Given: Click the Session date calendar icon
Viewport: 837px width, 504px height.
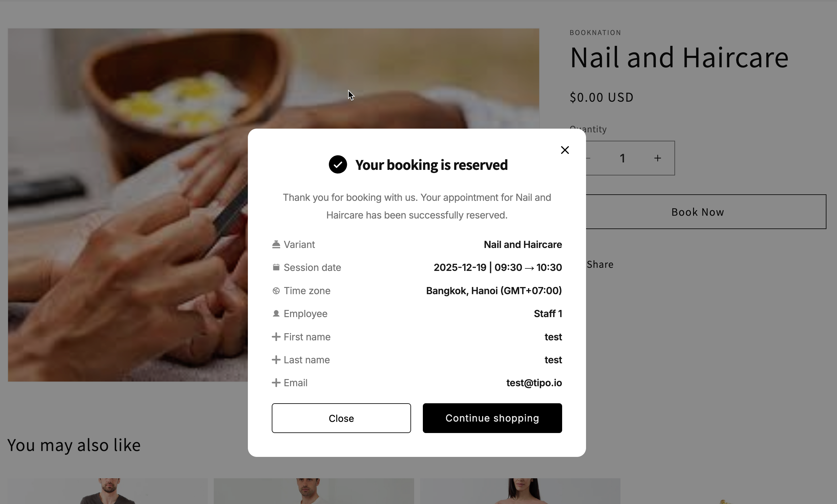Looking at the screenshot, I should point(276,267).
